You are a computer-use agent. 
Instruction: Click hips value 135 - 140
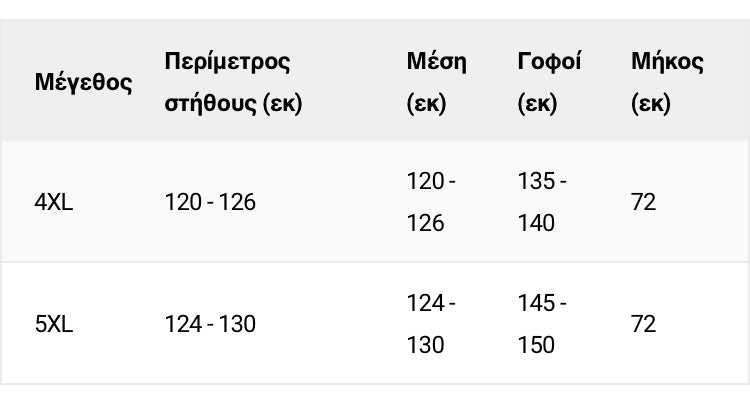pyautogui.click(x=542, y=202)
